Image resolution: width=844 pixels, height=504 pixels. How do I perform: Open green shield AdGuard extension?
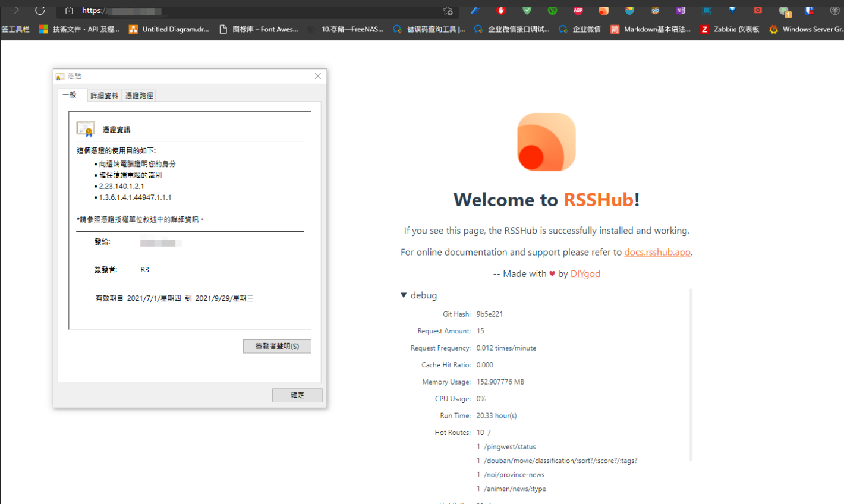click(527, 10)
